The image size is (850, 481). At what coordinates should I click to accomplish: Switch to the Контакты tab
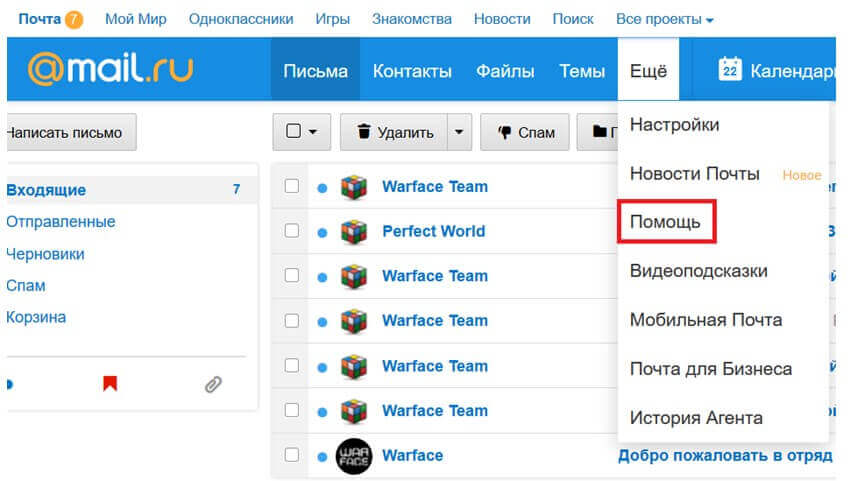click(x=412, y=71)
